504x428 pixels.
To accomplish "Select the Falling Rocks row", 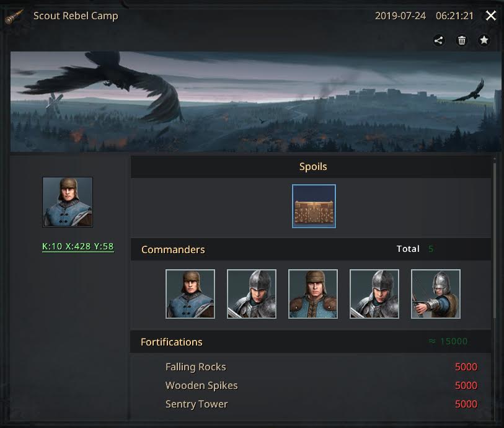I will point(321,367).
